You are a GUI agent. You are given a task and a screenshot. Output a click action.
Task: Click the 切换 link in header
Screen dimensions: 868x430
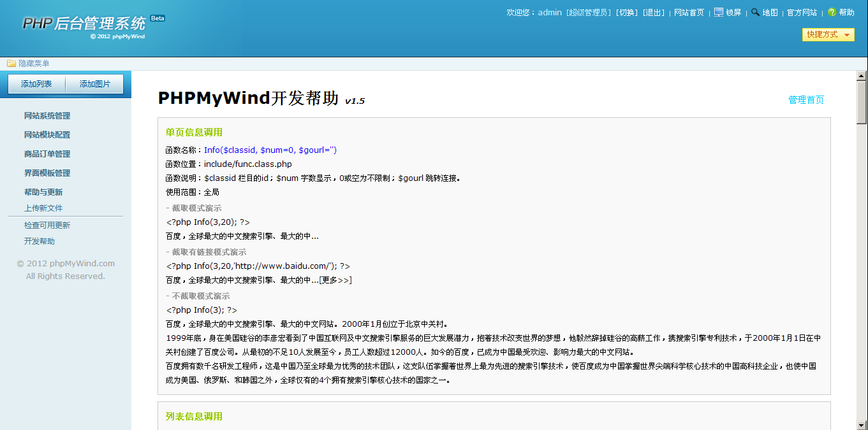(x=627, y=12)
